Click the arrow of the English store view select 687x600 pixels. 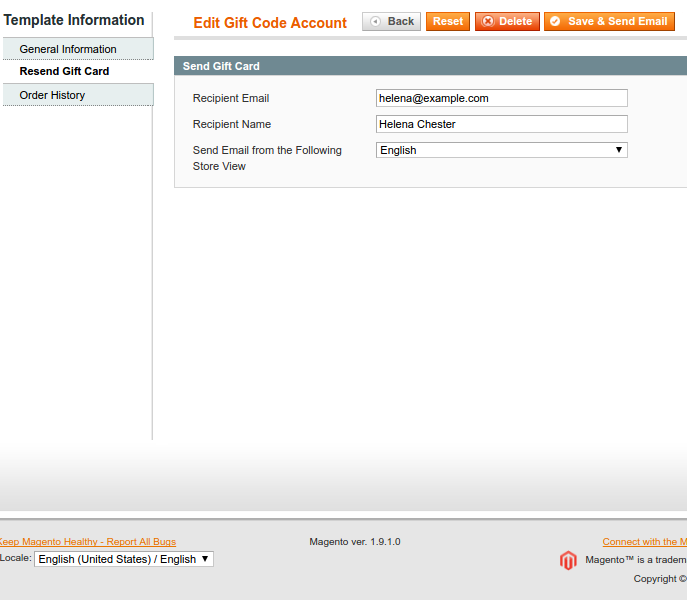pyautogui.click(x=619, y=150)
